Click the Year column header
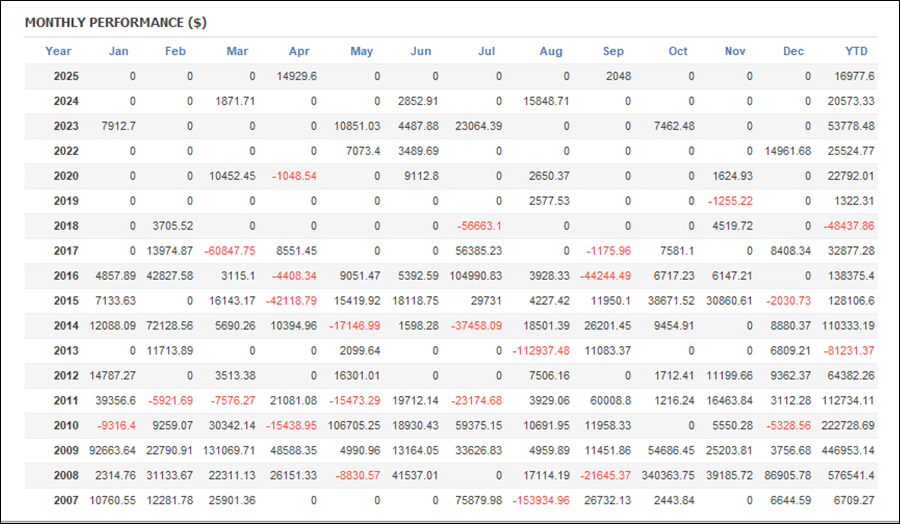Image resolution: width=900 pixels, height=524 pixels. pyautogui.click(x=58, y=51)
